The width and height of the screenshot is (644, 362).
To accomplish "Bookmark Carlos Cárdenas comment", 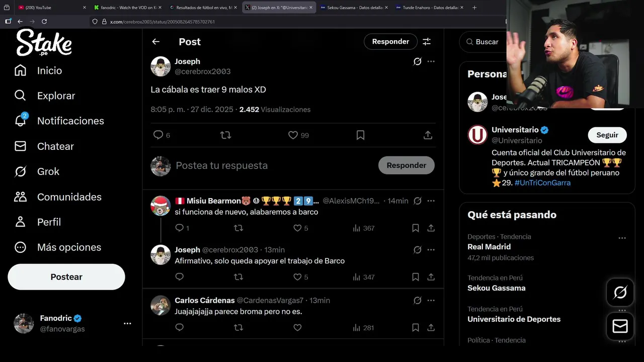I will click(416, 327).
